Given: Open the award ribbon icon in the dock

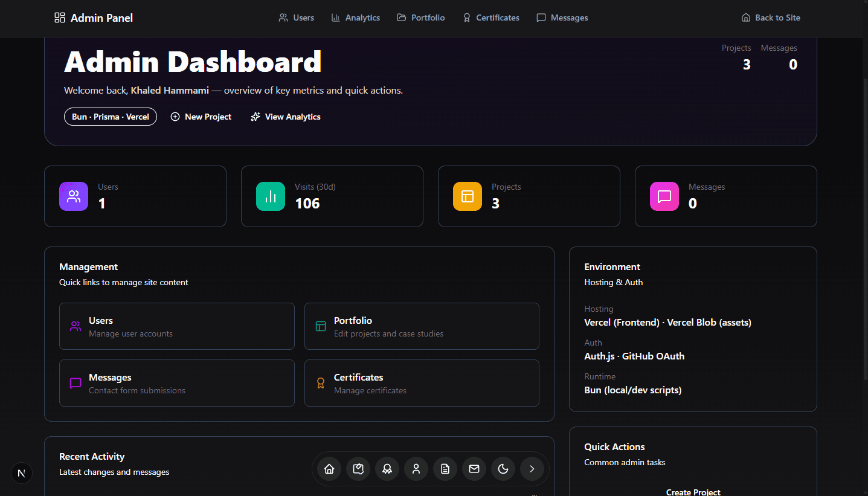Looking at the screenshot, I should (387, 469).
